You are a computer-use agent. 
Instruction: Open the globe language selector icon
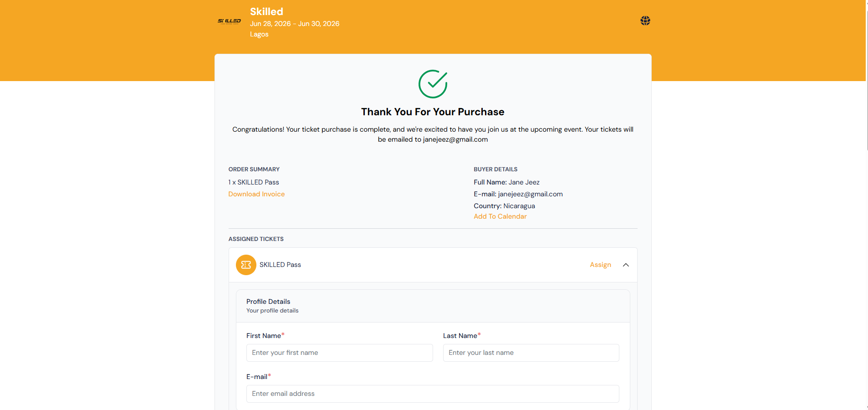point(645,20)
